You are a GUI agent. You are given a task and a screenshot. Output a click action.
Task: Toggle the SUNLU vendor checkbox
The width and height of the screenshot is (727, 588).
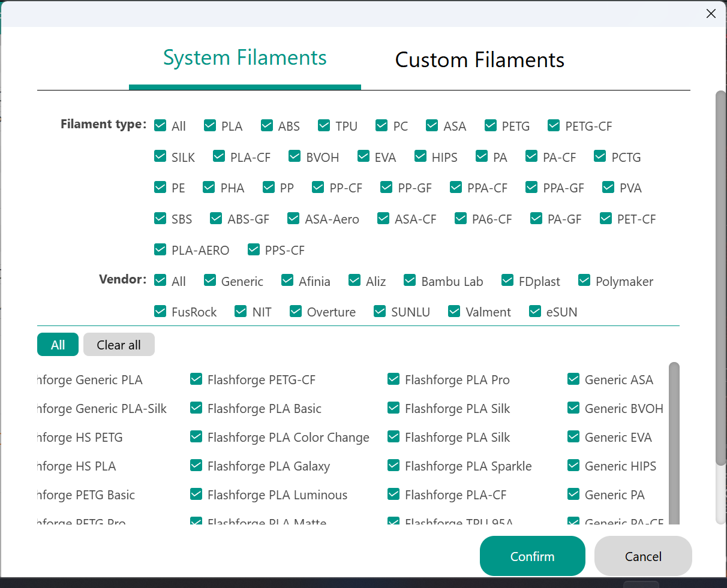pos(380,311)
